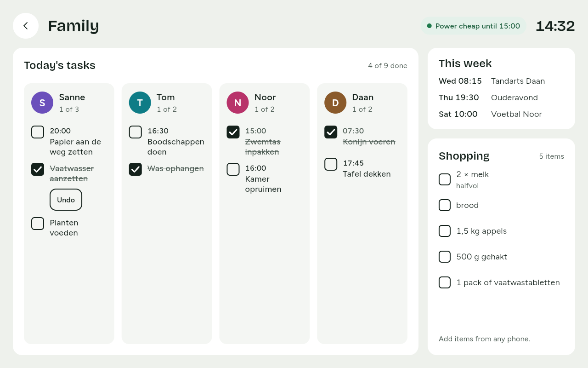This screenshot has width=588, height=368.
Task: Check the Tafel dekken task
Action: tap(331, 164)
